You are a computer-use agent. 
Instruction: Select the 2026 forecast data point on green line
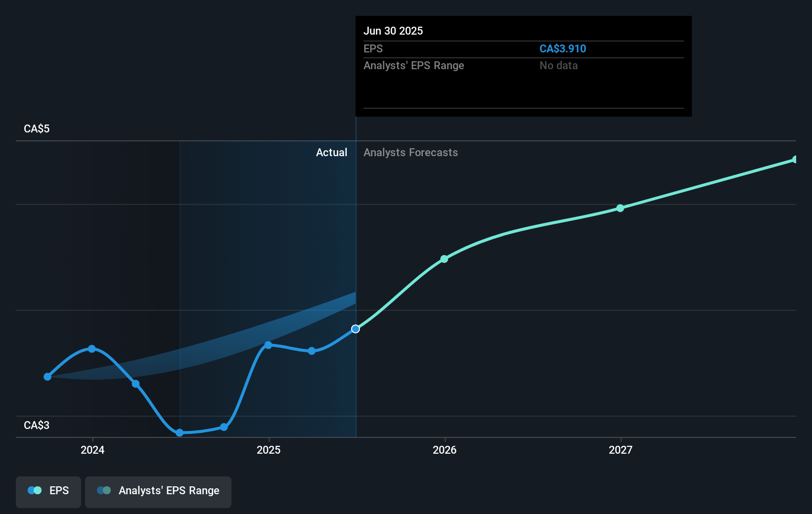tap(444, 258)
